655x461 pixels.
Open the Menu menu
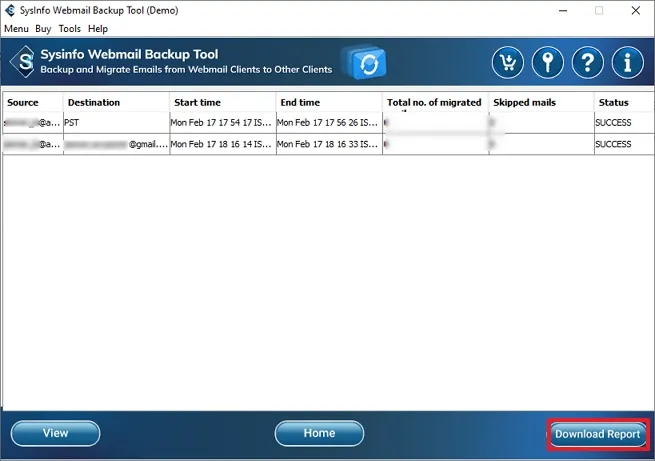[16, 29]
